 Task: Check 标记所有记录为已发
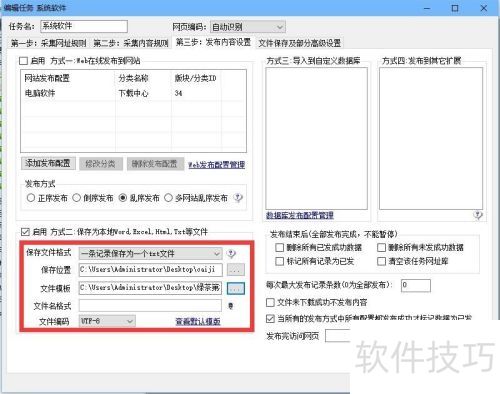[279, 261]
